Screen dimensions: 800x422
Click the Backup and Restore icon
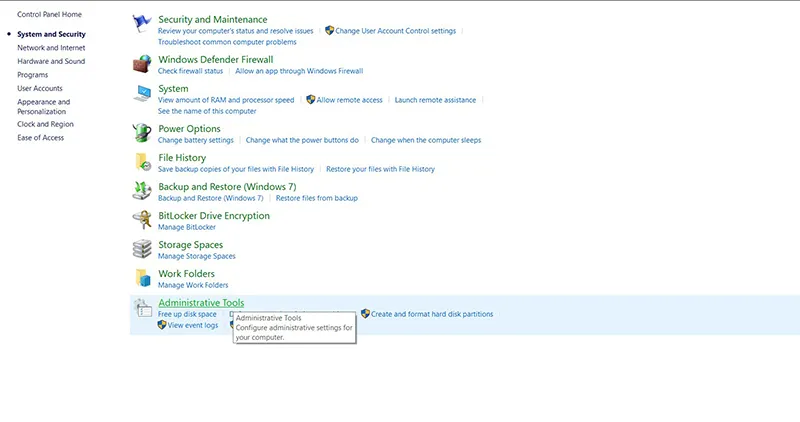point(142,192)
